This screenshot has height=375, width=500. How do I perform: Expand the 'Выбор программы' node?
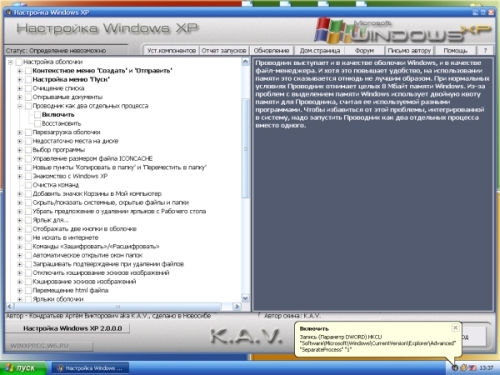pyautogui.click(x=20, y=150)
